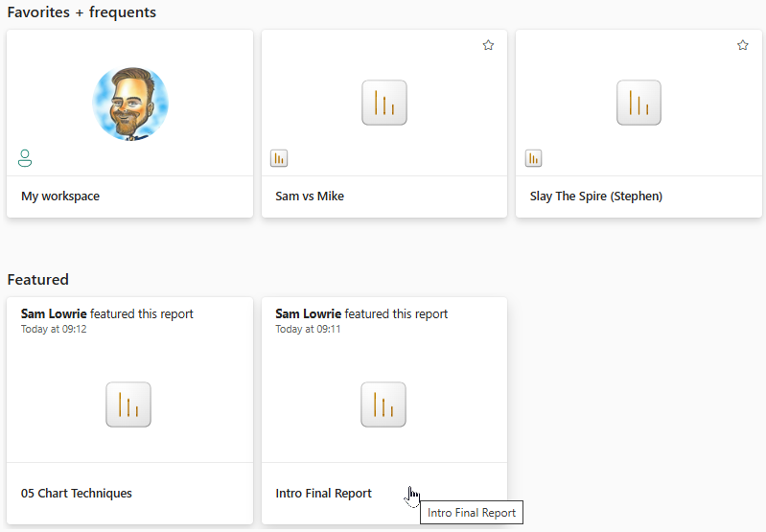Click 'Today at 09:11' timestamp
766x532 pixels.
(x=308, y=329)
